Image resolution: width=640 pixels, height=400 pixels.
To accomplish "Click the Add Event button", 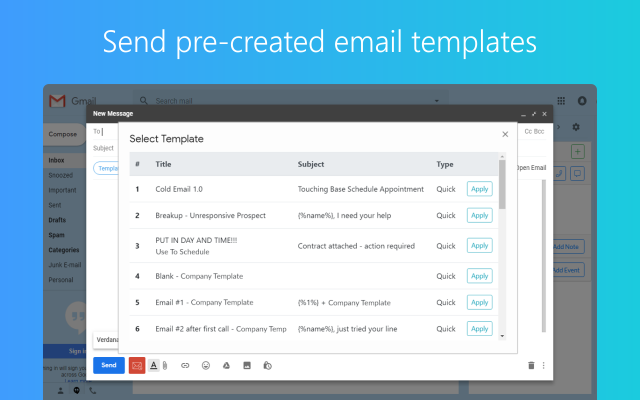I will (x=567, y=270).
